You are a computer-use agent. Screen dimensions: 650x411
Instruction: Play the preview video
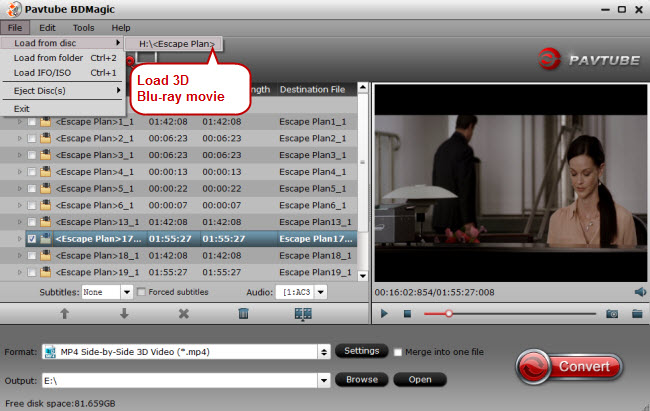[x=384, y=314]
